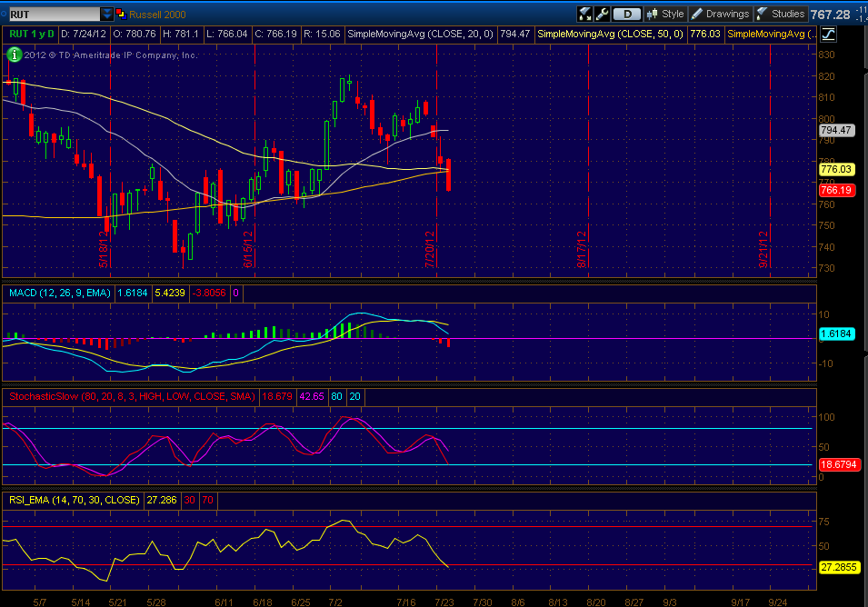Image resolution: width=868 pixels, height=607 pixels.
Task: Open the Style menu
Action: (x=666, y=14)
